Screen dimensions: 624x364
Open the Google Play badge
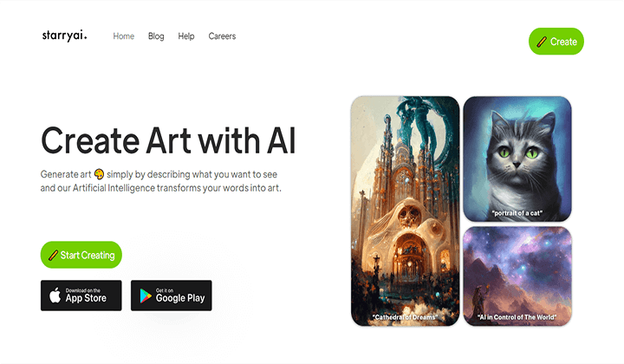point(171,296)
